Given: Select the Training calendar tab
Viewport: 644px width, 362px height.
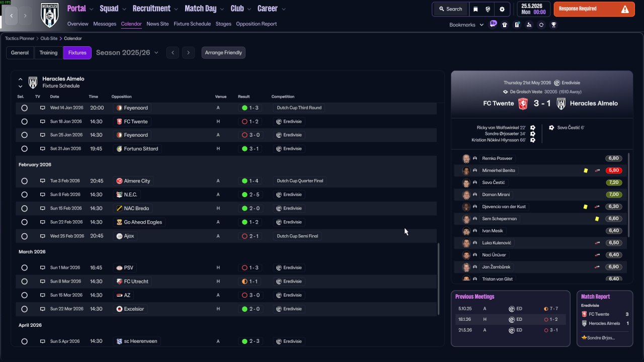Looking at the screenshot, I should (49, 53).
